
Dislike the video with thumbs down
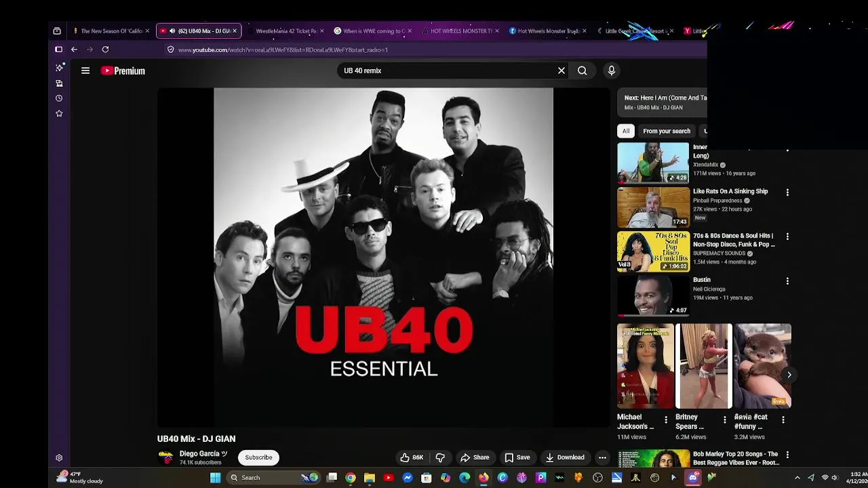coord(440,457)
